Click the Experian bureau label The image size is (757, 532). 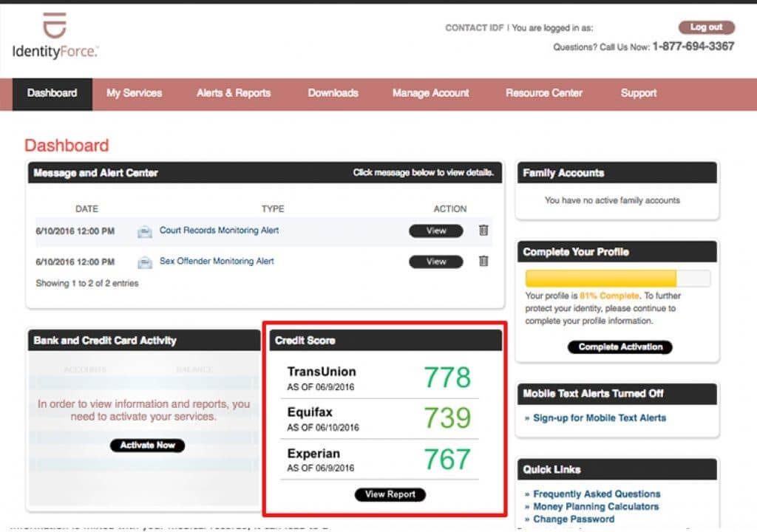click(313, 454)
